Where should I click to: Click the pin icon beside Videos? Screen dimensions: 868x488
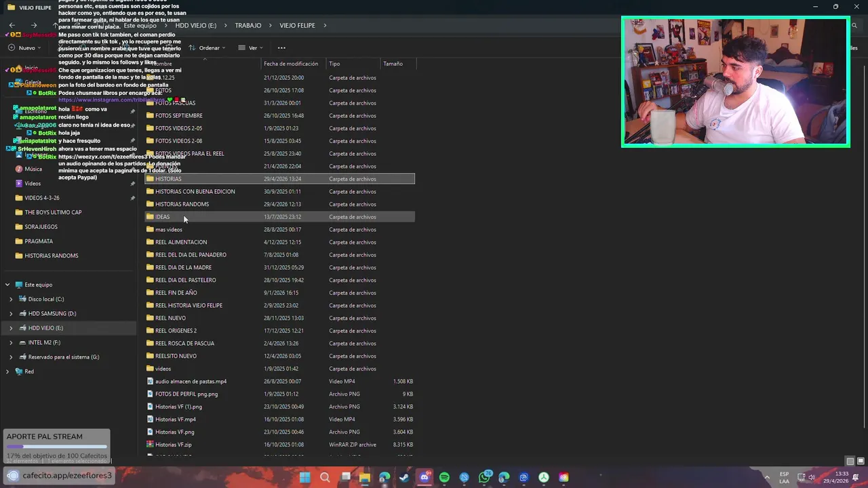click(133, 184)
